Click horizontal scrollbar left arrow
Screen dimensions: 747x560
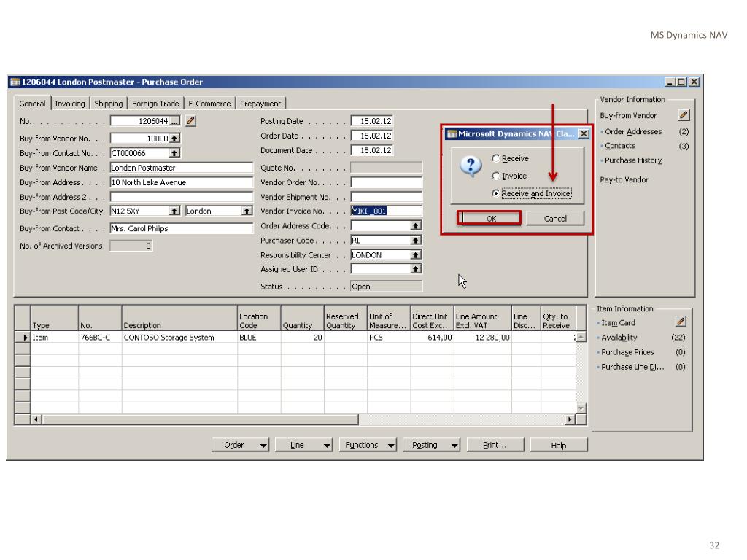click(36, 419)
